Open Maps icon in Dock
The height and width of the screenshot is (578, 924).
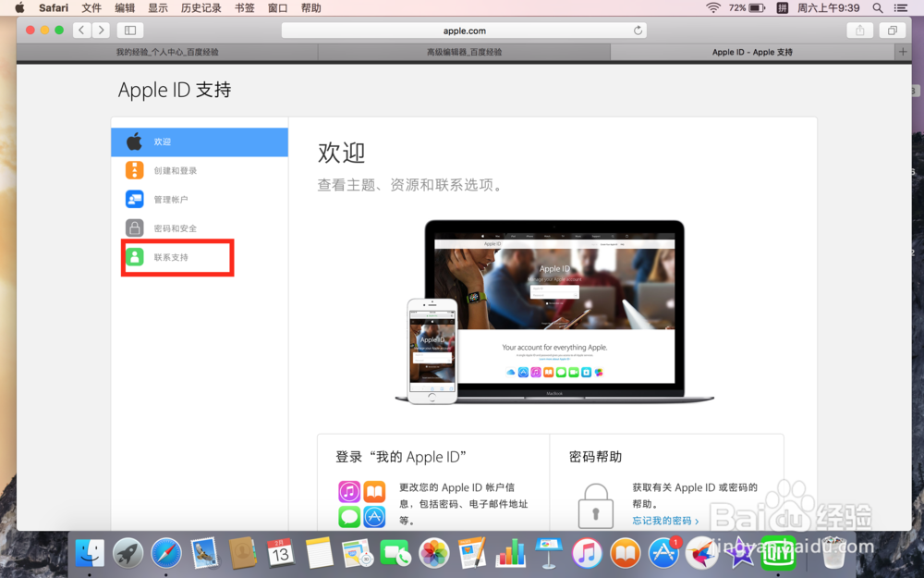(357, 553)
